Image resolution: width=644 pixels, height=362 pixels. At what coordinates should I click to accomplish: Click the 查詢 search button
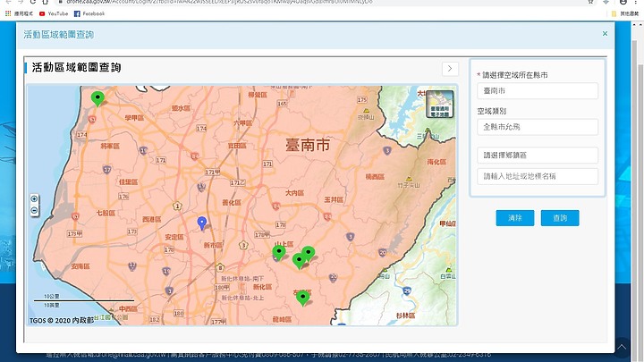560,218
